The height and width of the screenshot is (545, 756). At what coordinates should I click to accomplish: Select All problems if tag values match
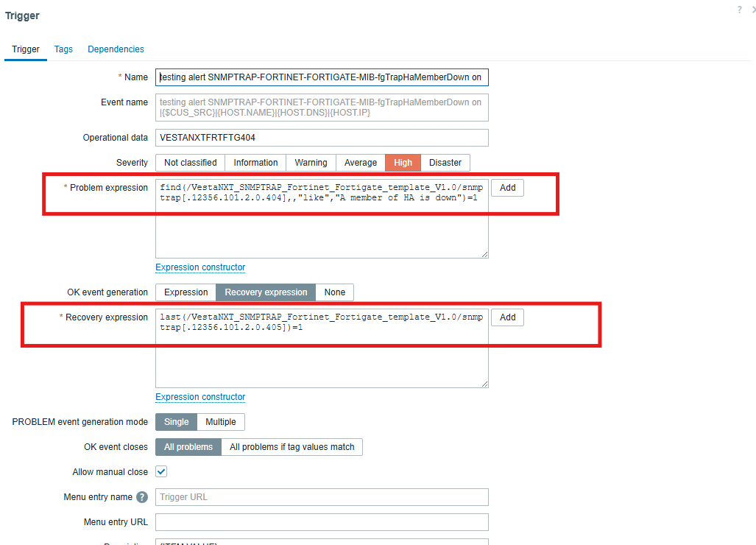tap(292, 447)
